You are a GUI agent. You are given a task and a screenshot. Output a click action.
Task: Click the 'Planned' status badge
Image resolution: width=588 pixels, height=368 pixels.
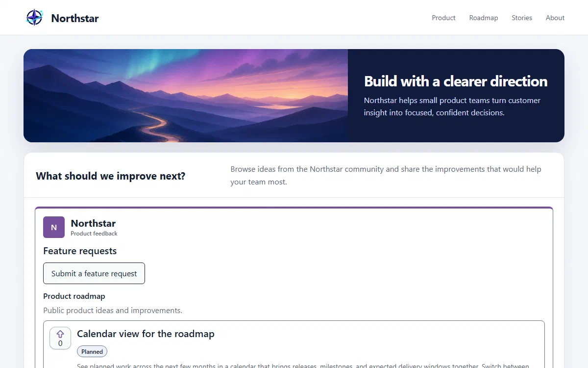coord(92,351)
